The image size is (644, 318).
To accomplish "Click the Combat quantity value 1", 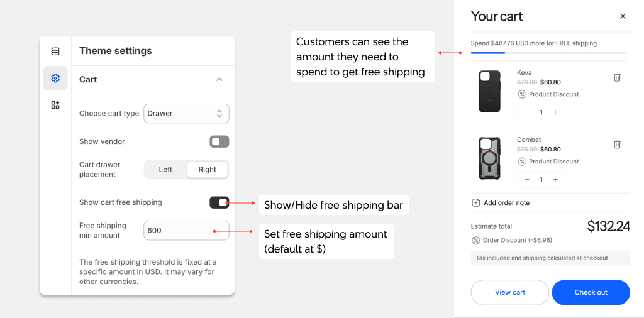I will point(541,180).
